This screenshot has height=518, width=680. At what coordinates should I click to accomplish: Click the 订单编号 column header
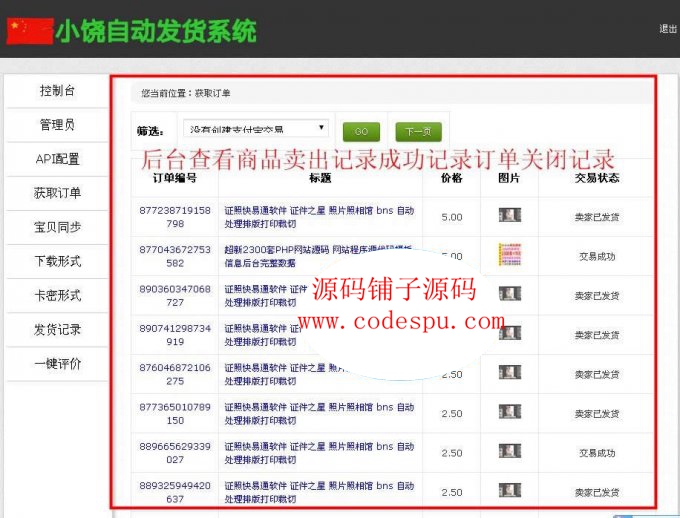pos(175,178)
